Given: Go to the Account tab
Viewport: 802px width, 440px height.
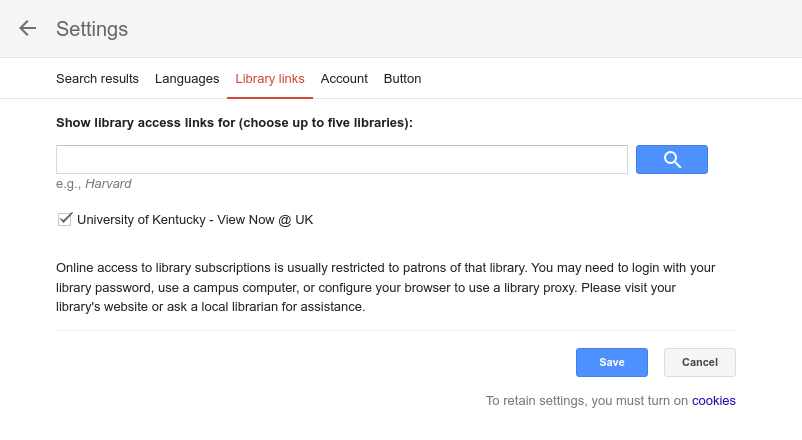Looking at the screenshot, I should pyautogui.click(x=344, y=79).
